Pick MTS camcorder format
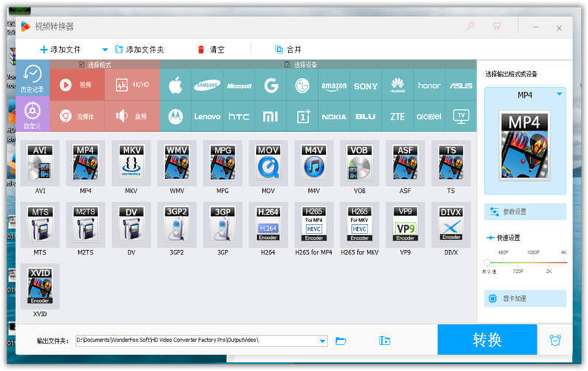Screen dimensions: 588x371 (40, 225)
